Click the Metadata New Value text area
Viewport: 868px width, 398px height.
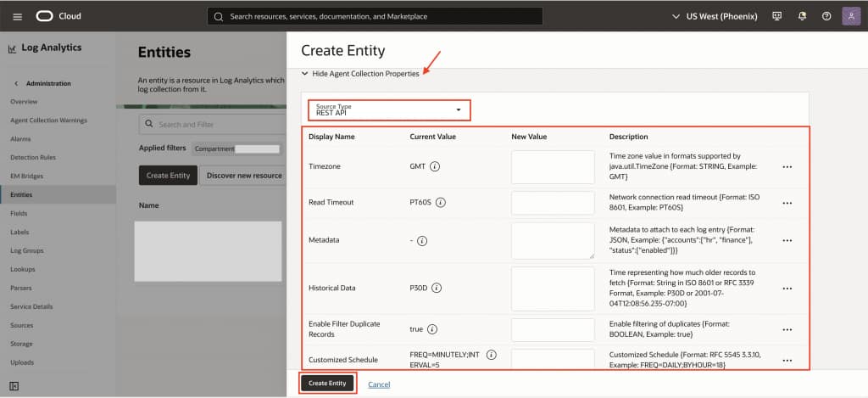pyautogui.click(x=553, y=240)
